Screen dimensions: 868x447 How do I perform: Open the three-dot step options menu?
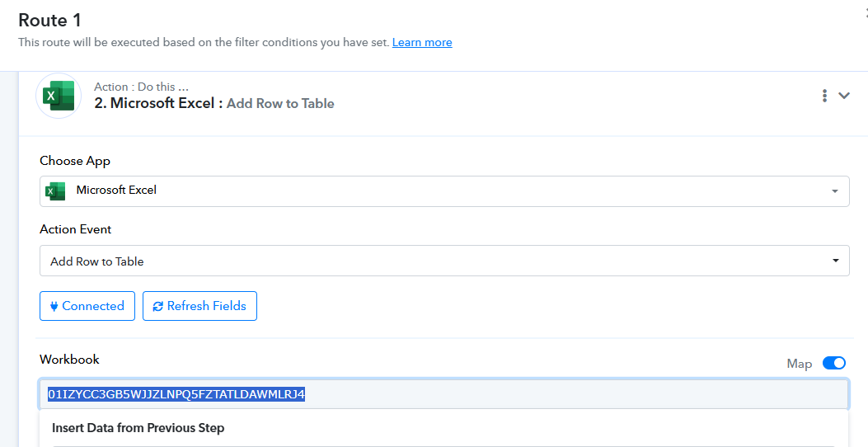824,96
